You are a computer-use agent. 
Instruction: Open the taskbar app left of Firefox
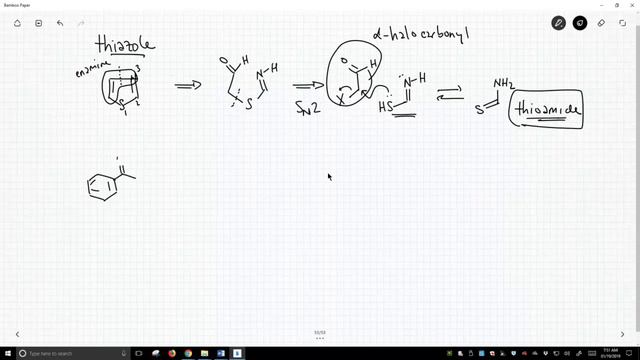(156, 353)
